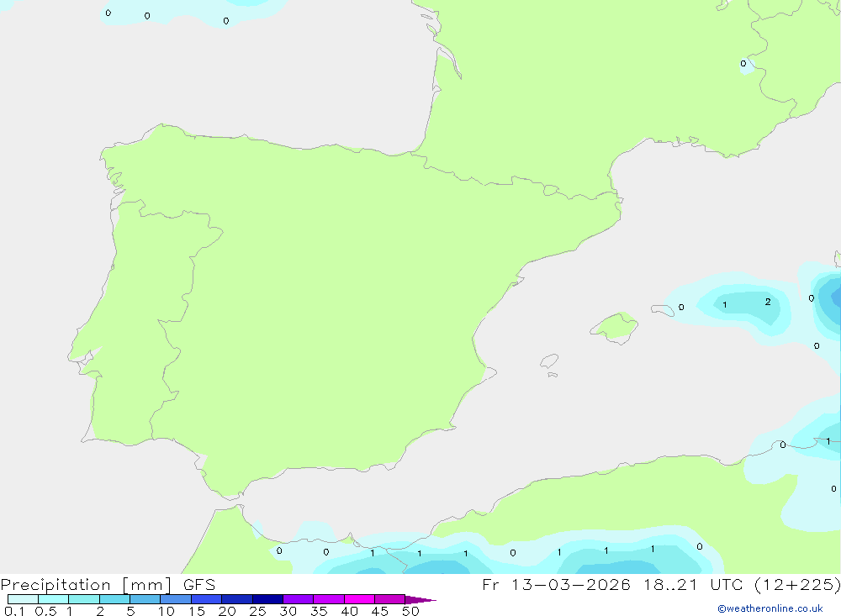Pick the 30–35 mm legend color

click(x=298, y=599)
